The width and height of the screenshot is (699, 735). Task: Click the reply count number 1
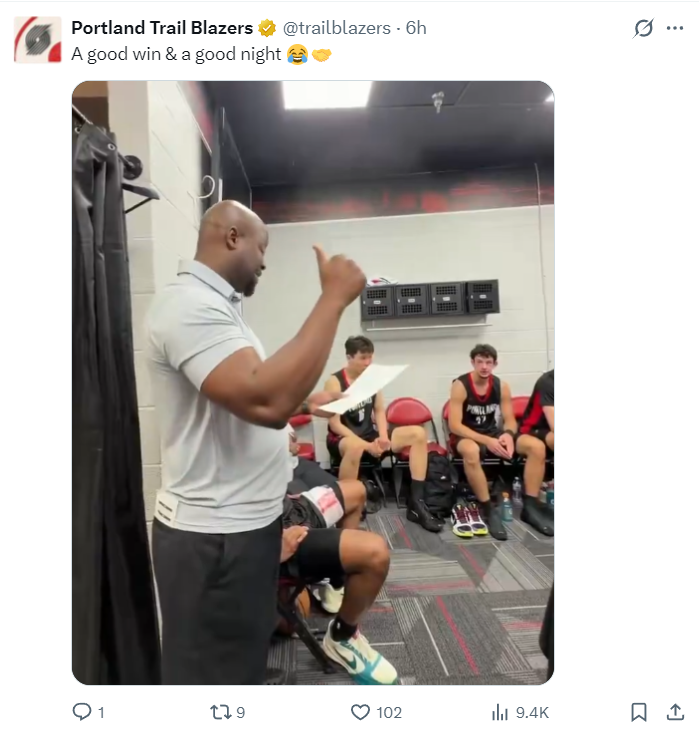(101, 712)
